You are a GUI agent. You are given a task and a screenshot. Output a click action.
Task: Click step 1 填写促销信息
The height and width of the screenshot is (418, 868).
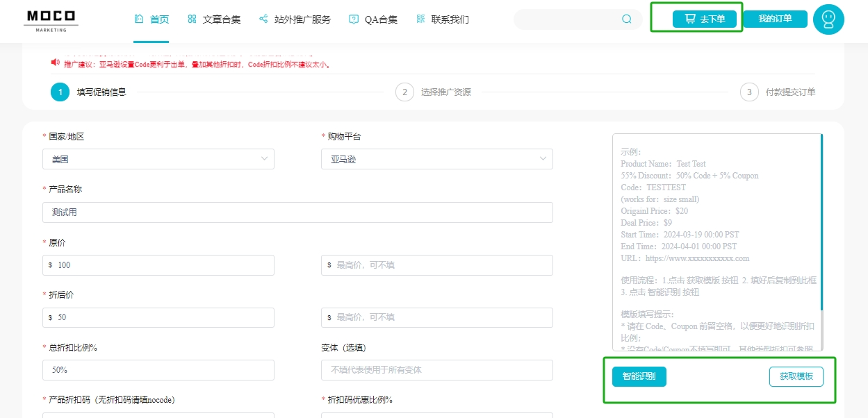88,92
